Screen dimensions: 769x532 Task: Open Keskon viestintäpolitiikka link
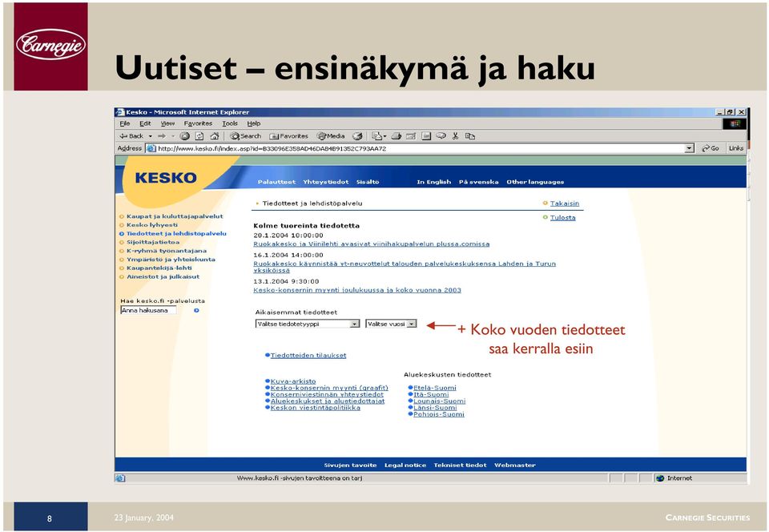point(316,408)
